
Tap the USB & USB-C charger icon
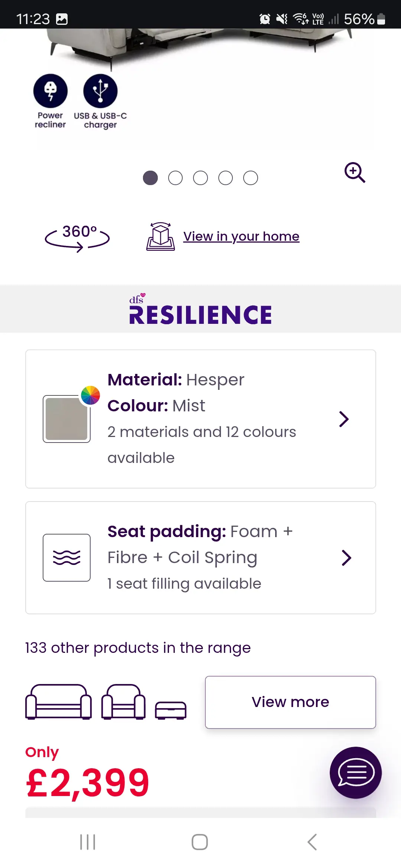pos(100,91)
